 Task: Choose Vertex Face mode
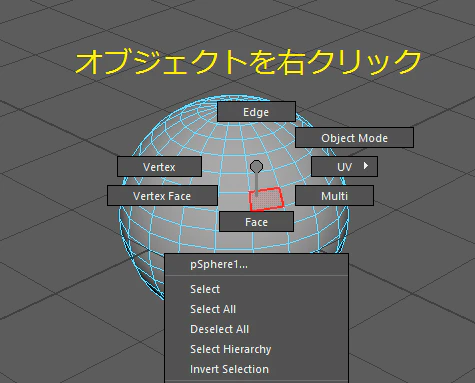(x=162, y=196)
